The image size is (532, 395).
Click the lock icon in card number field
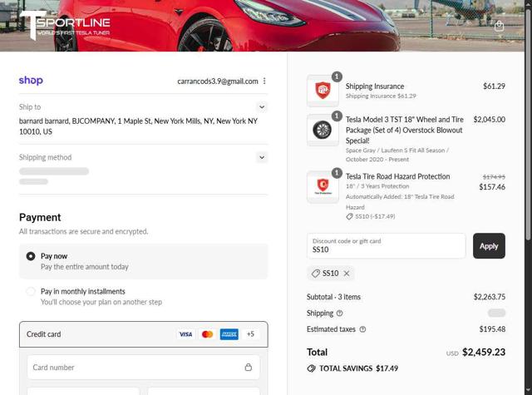(249, 368)
